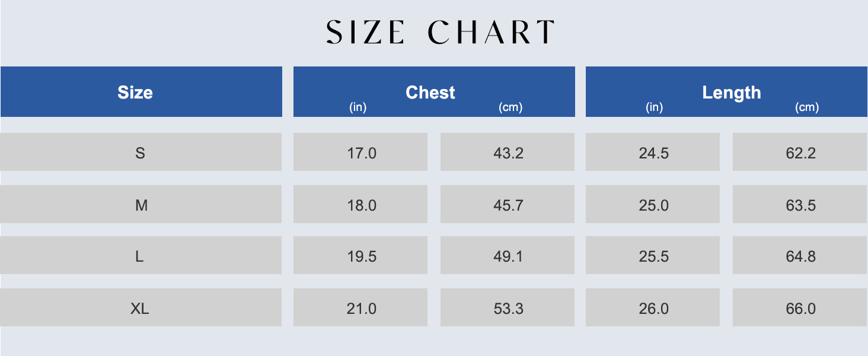Click chest value 19.5 inches

[x=360, y=255]
